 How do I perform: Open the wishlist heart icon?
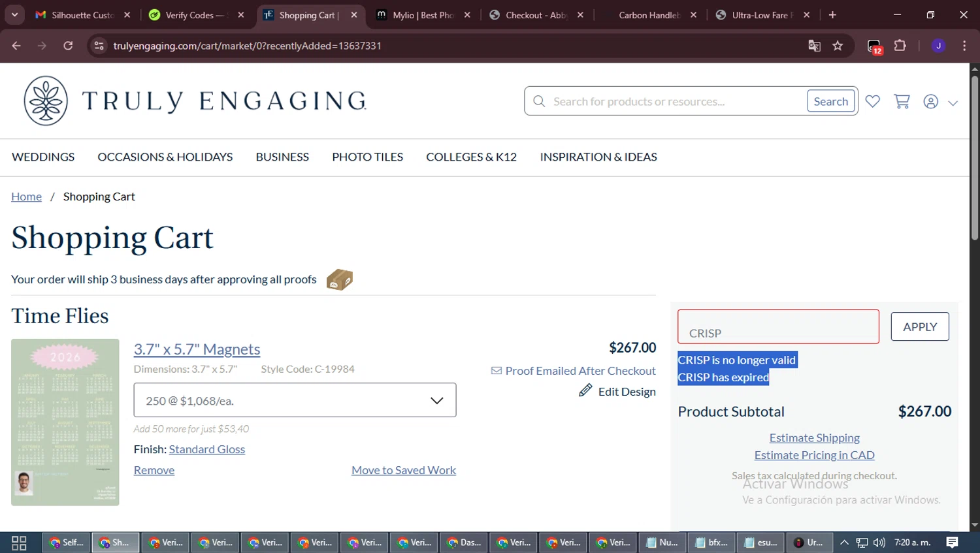(x=872, y=101)
